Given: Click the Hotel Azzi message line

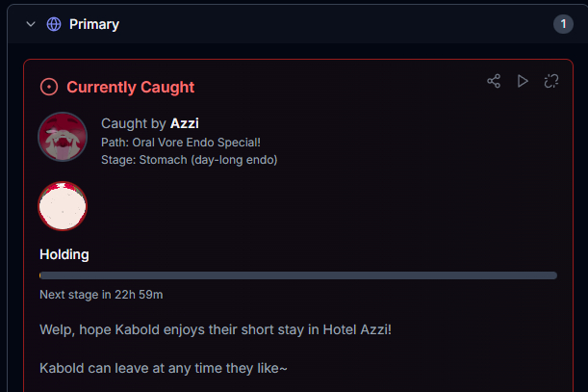Looking at the screenshot, I should (216, 330).
